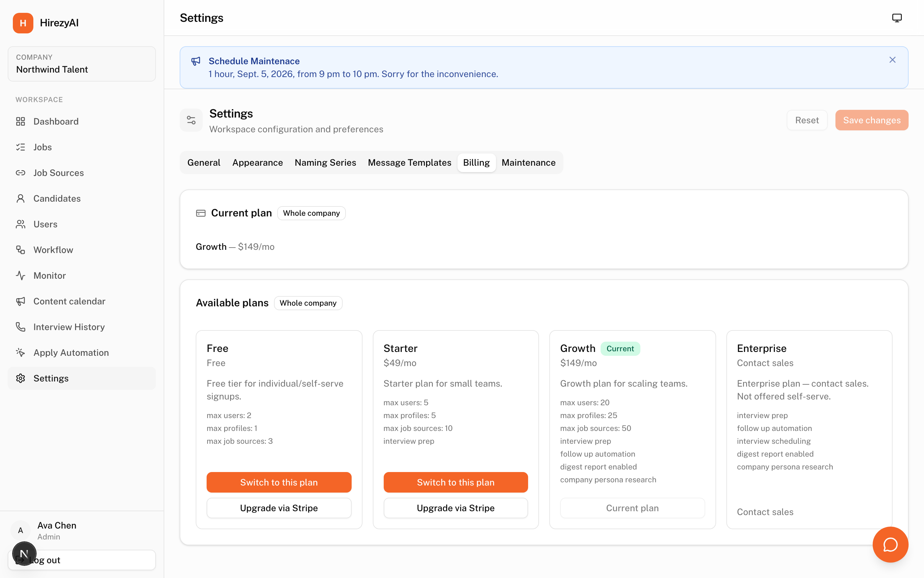Click the Starter '$49/mo' price

(x=400, y=363)
